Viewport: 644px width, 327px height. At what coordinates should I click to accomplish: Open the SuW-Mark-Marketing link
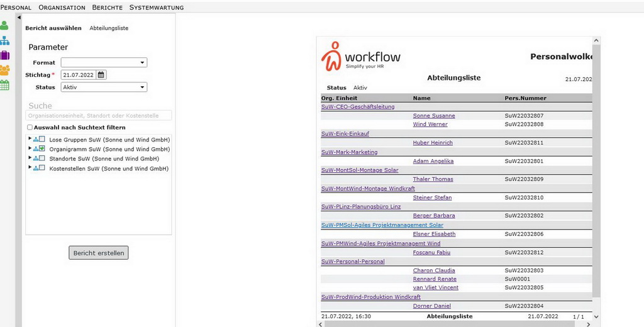(349, 152)
